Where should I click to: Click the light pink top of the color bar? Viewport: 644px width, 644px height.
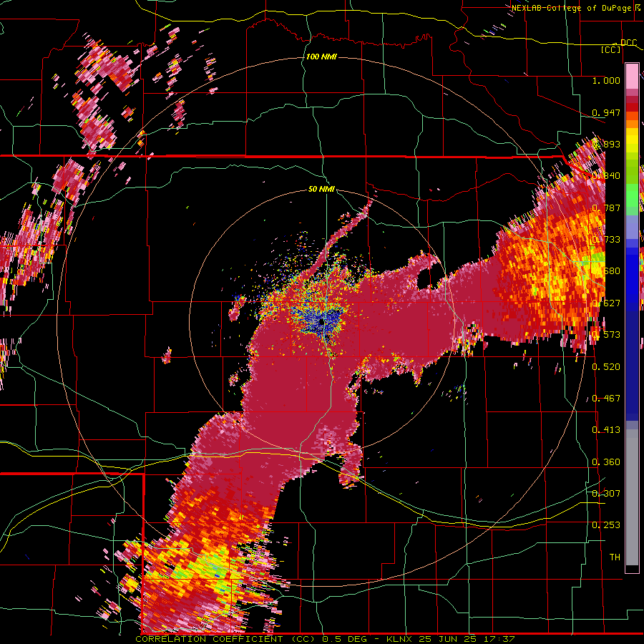[x=632, y=76]
